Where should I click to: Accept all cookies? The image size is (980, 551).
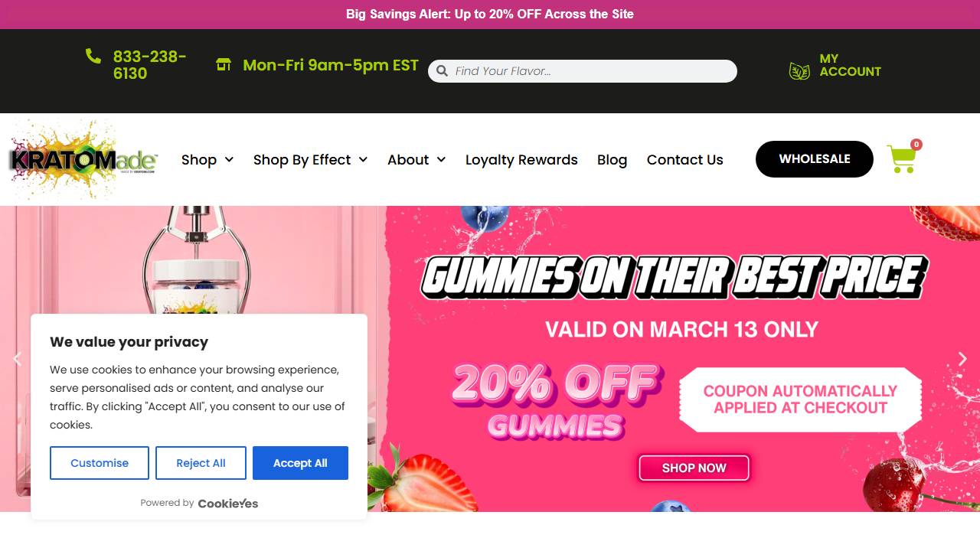[300, 463]
